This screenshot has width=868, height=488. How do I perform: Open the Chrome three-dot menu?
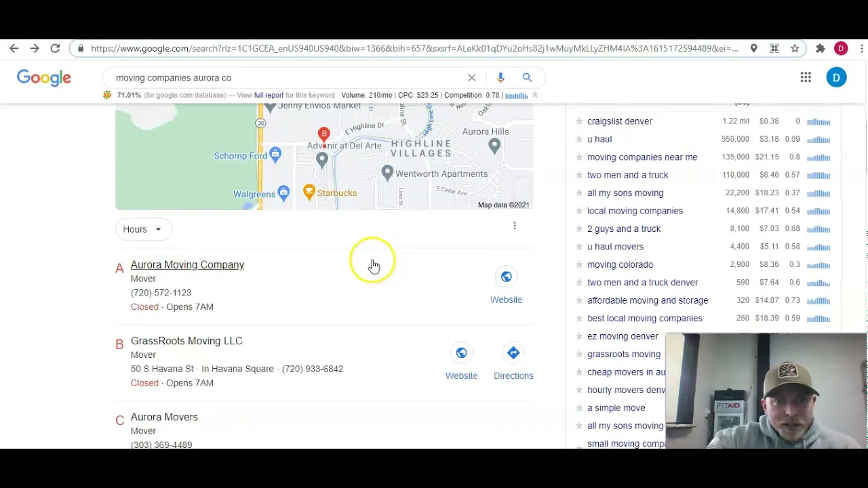(x=862, y=48)
